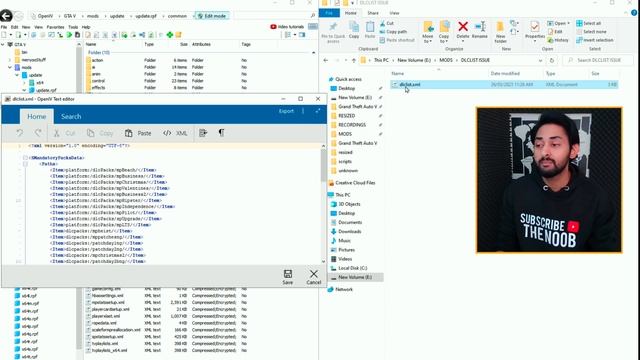Viewport: 640px width, 360px height.
Task: Open the Move to dropdown in Explorer
Action: pyautogui.click(x=428, y=32)
